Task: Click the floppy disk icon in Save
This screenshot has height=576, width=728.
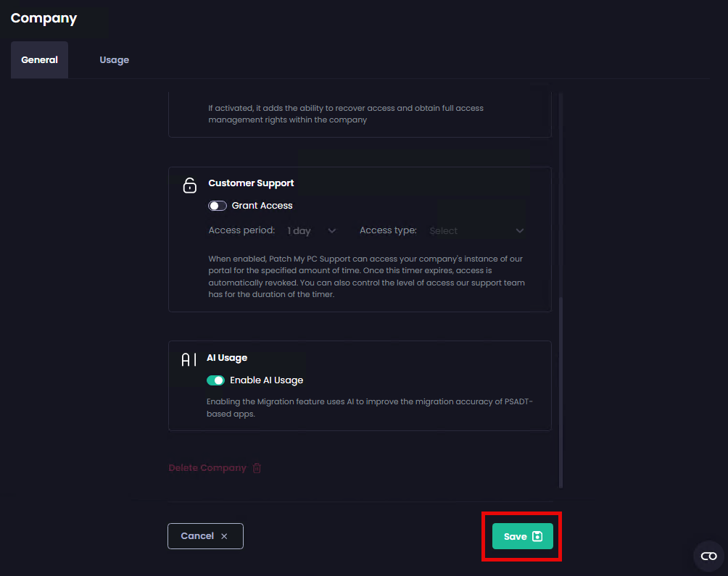Action: coord(537,536)
